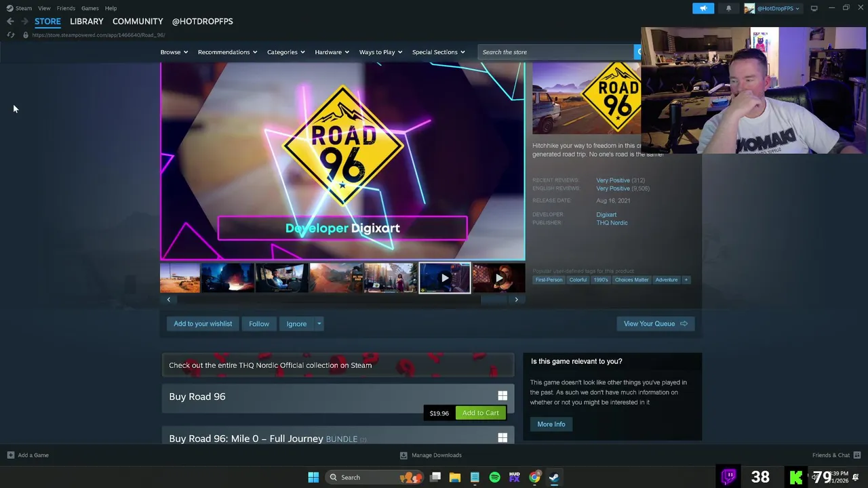Go back with the Steam back arrow
This screenshot has height=488, width=868.
click(x=10, y=22)
